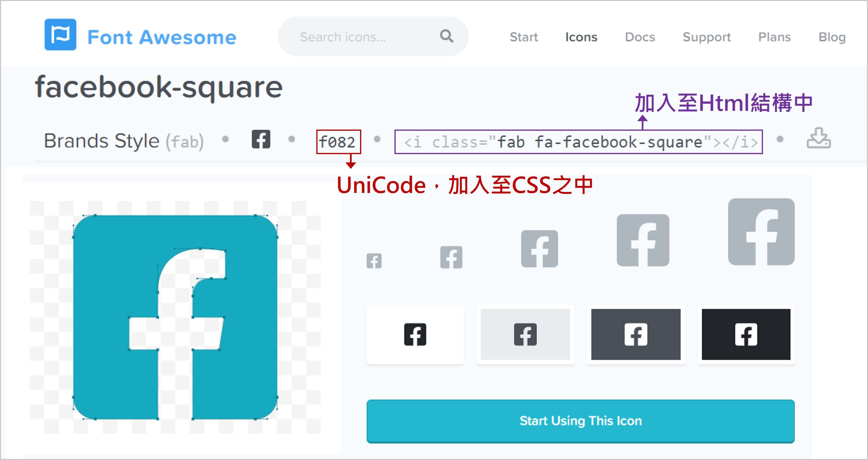Click the large teal Facebook icon preview
This screenshot has width=868, height=460.
(x=175, y=317)
